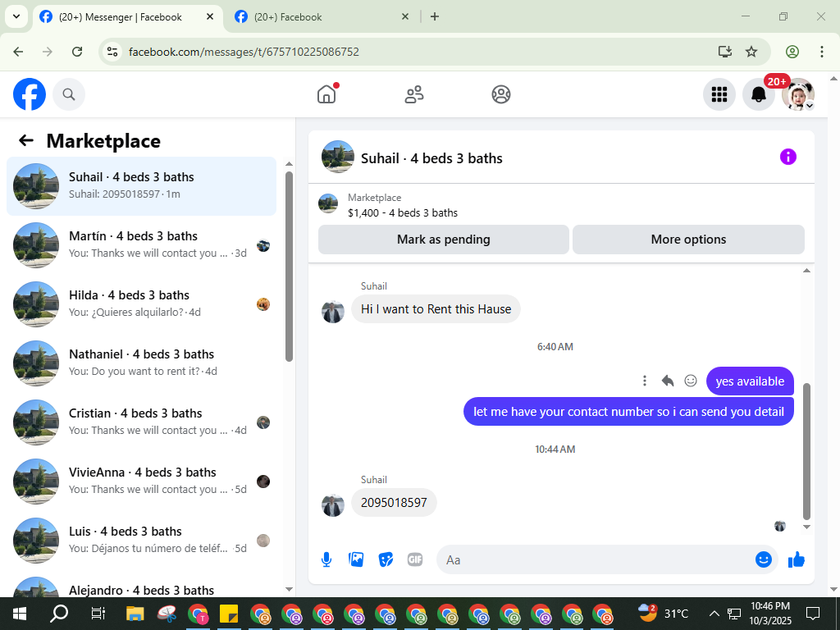This screenshot has height=630, width=840.
Task: Open the Nathaniel conversation
Action: tap(141, 363)
